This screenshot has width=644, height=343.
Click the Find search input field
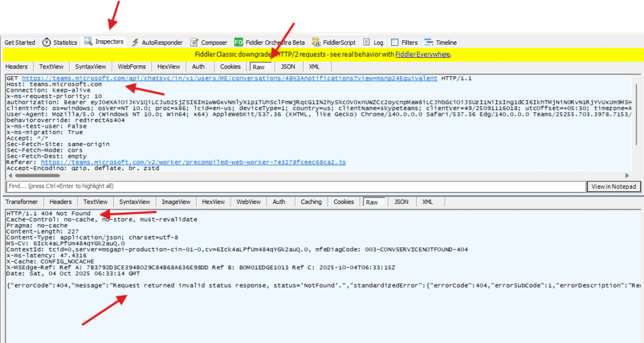click(296, 186)
